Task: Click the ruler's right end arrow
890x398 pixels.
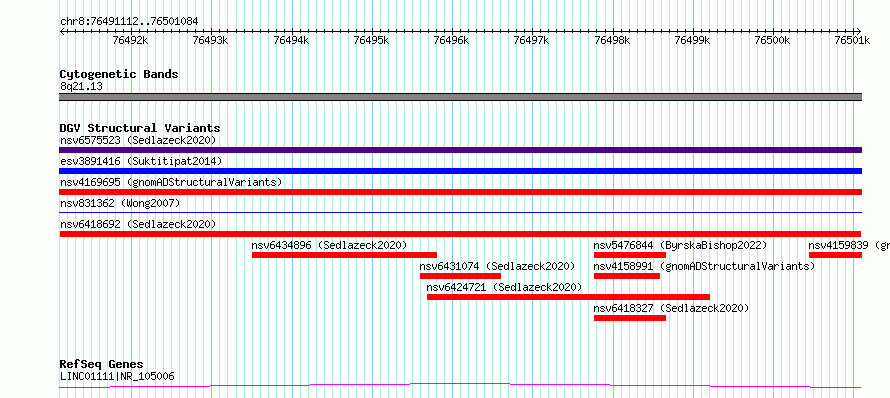Action: coord(859,31)
